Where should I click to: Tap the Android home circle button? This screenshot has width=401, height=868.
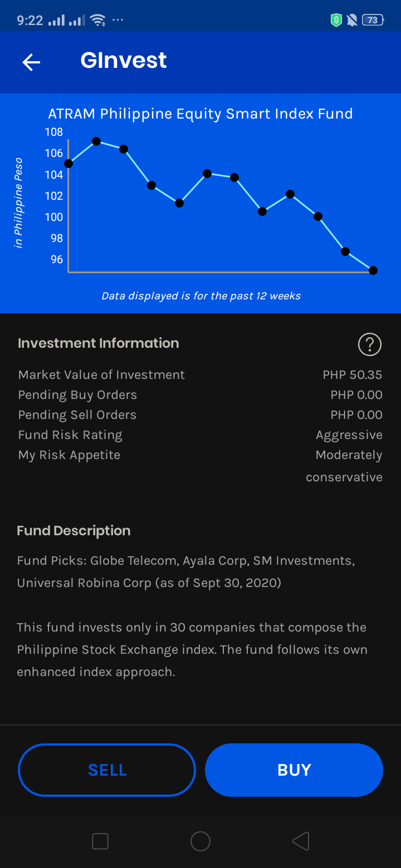(x=200, y=841)
